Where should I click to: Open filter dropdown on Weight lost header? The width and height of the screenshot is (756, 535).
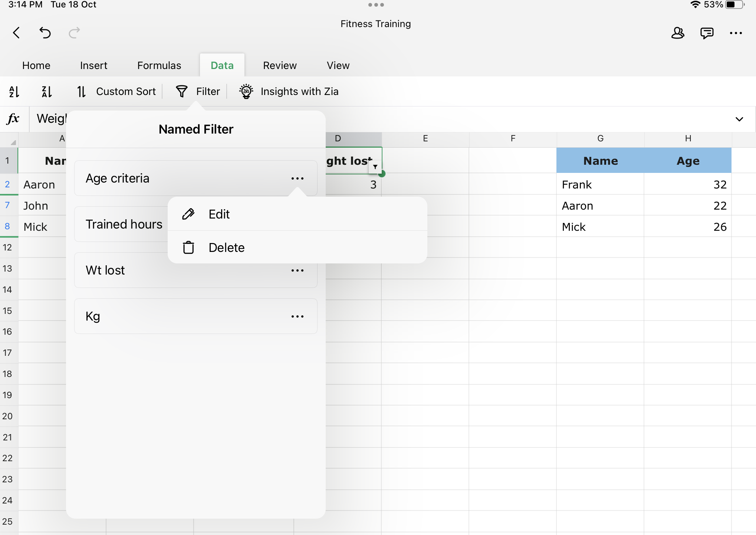click(x=375, y=167)
